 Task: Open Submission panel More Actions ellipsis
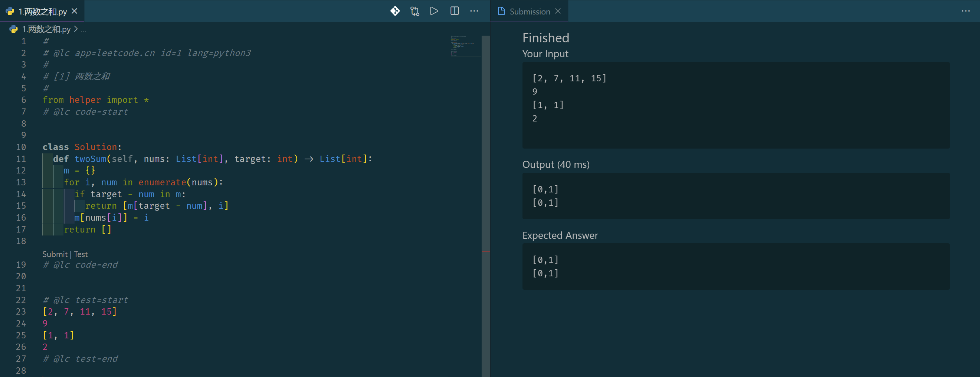pos(966,11)
